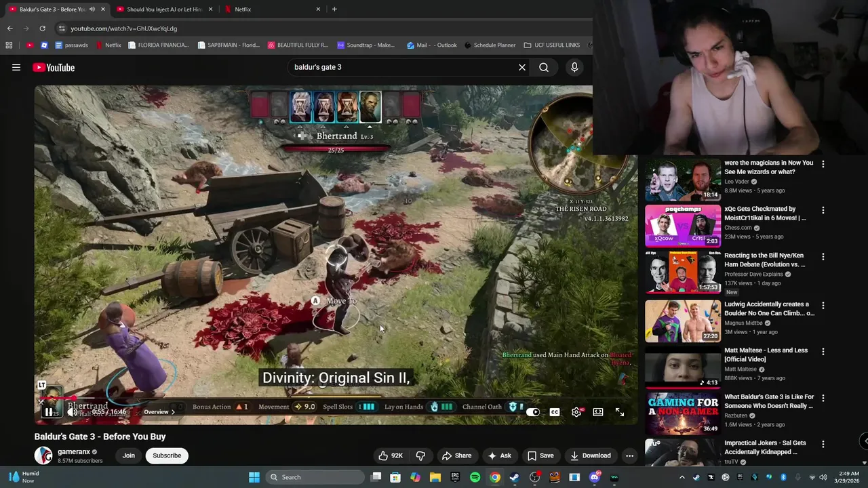868x488 pixels.
Task: Click the Ask button under the video
Action: point(499,455)
